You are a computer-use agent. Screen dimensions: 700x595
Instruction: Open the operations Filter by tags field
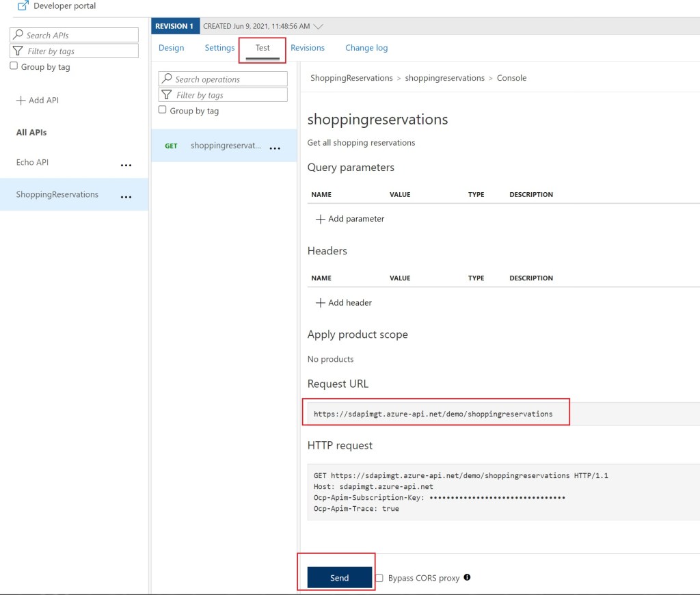pos(224,95)
